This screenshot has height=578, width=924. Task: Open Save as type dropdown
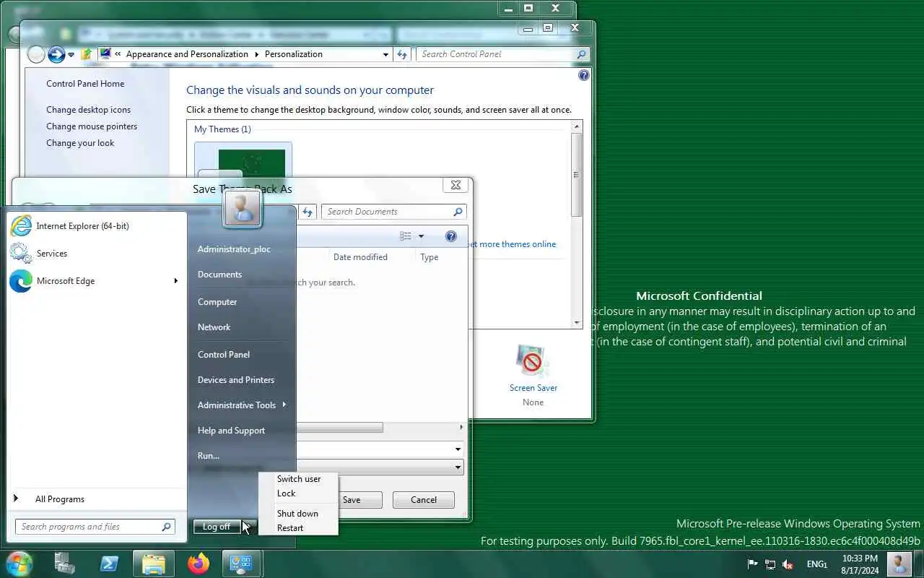(x=458, y=467)
